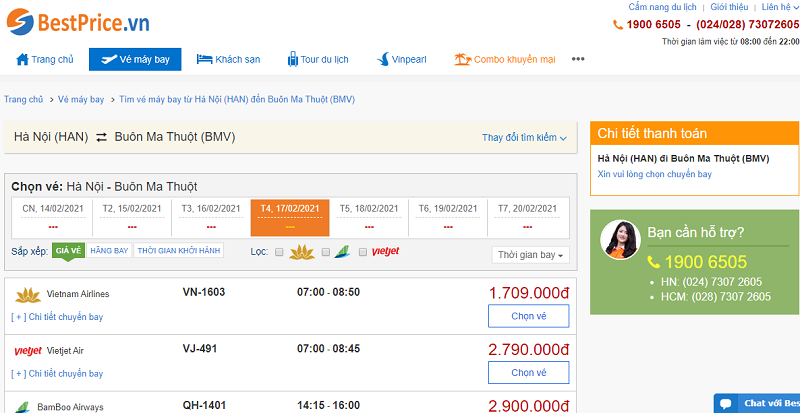Click the house icon beside Trang chủ
This screenshot has width=800, height=413.
coord(22,59)
